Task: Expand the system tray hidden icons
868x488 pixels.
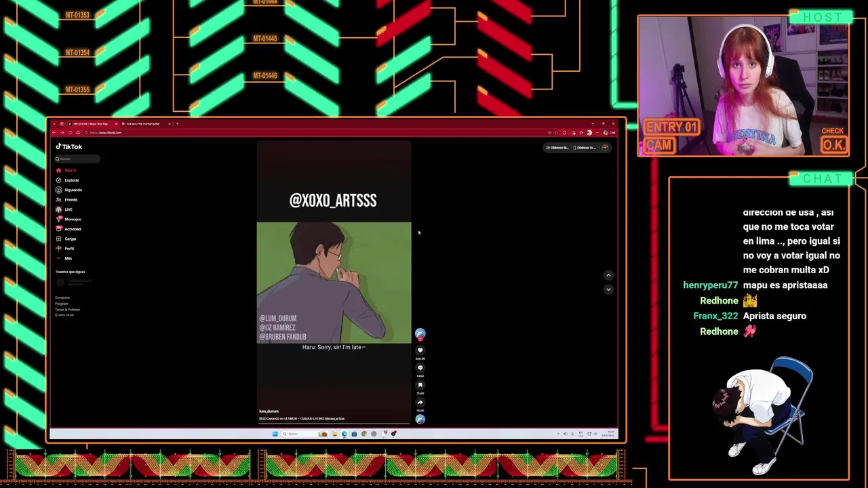Action: 558,434
